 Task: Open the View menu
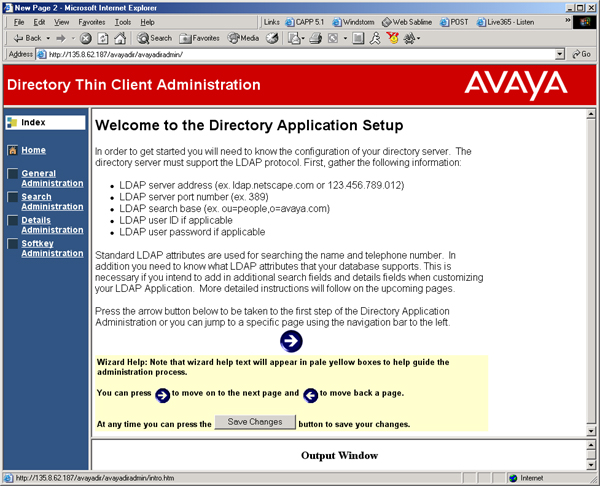(x=61, y=22)
